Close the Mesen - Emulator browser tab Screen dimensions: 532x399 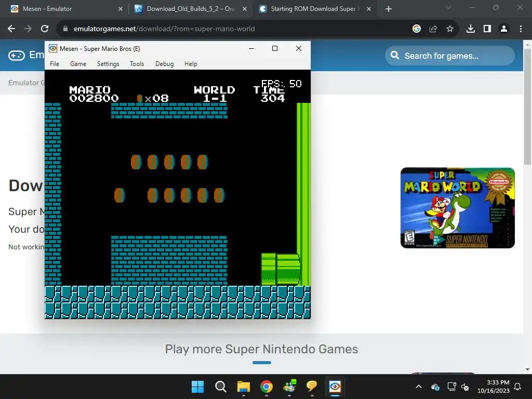pos(121,9)
